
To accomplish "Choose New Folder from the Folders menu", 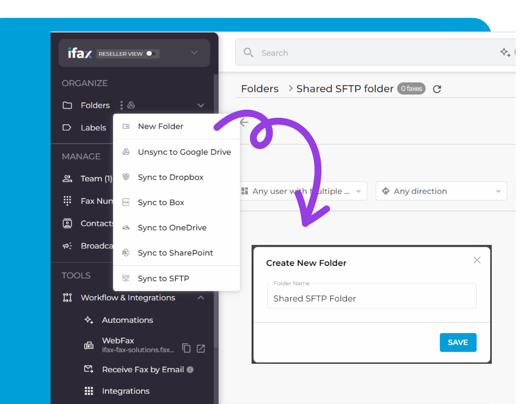I will tap(161, 126).
